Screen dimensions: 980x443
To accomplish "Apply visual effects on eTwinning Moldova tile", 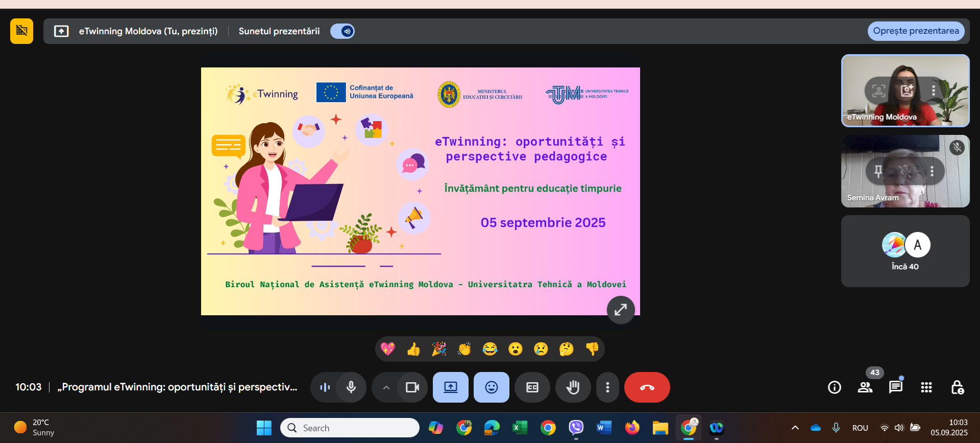I will point(906,91).
